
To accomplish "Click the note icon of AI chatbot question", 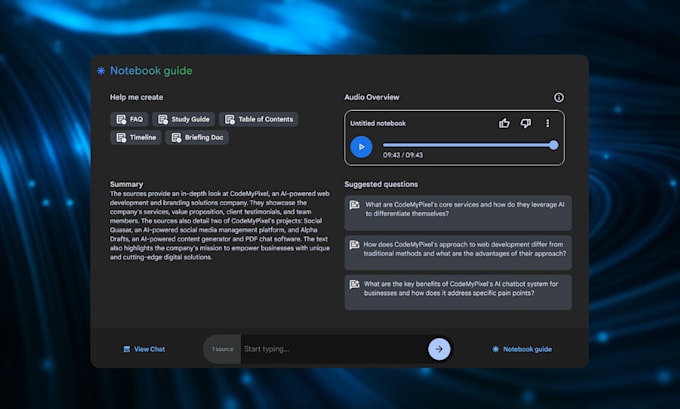I will (355, 284).
